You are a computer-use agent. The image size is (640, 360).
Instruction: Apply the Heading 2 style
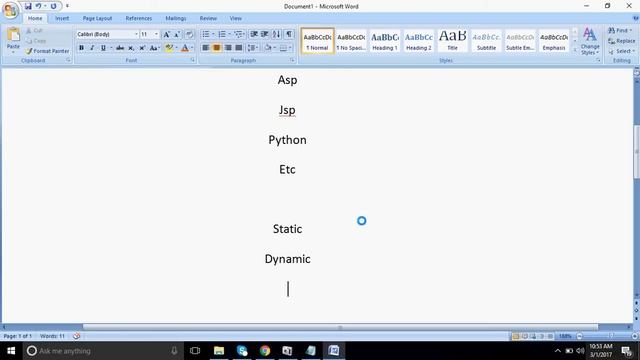click(418, 41)
